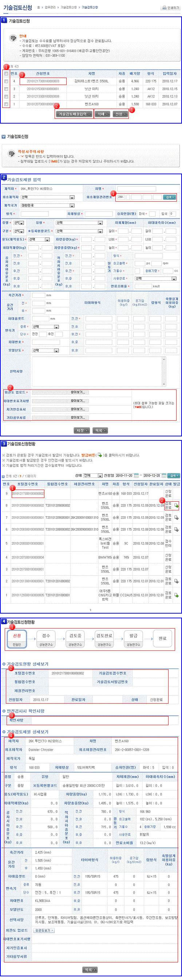Viewport: 182px width, 980px height.
Task: Open the 최초제작자 dropdown
Action: point(47,197)
